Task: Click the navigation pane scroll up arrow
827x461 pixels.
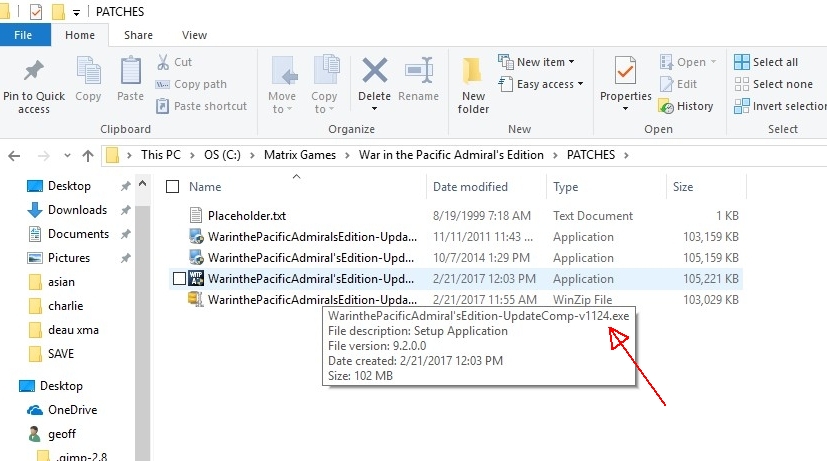Action: tap(142, 184)
